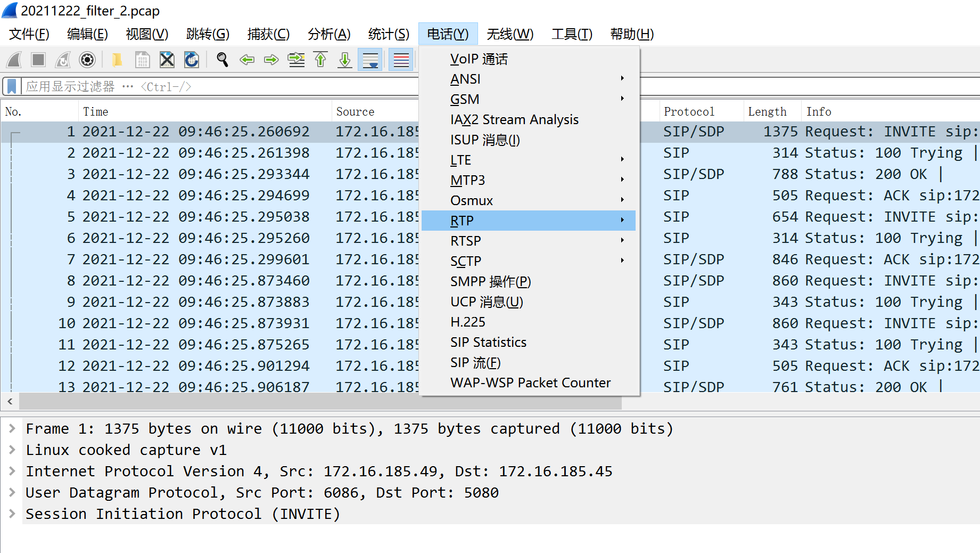980x553 pixels.
Task: Reload the capture file
Action: pos(191,60)
